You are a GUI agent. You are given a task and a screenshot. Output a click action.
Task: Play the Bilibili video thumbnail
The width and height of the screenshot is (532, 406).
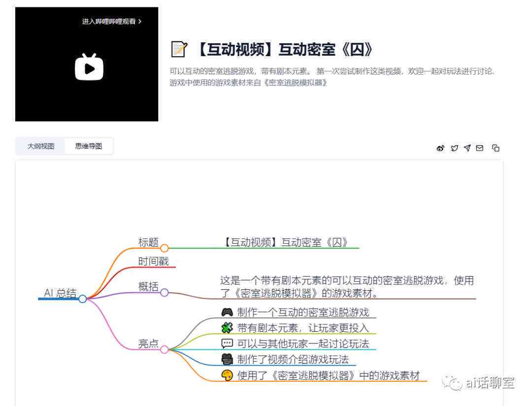89,67
